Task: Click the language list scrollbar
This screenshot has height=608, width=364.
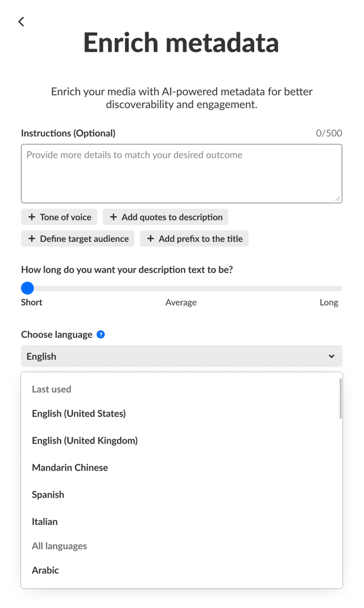Action: click(x=340, y=399)
